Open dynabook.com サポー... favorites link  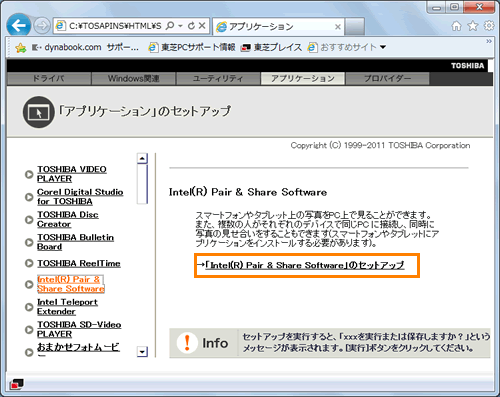(x=85, y=47)
